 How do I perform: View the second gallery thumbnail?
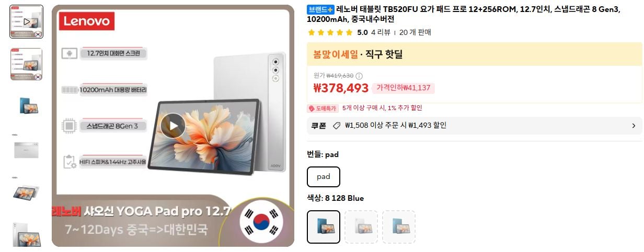tap(27, 64)
